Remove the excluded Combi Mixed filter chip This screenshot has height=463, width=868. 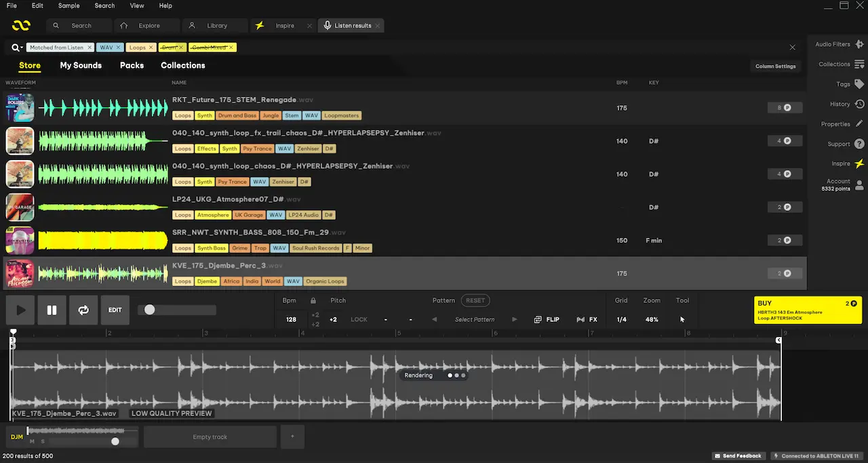click(x=231, y=47)
